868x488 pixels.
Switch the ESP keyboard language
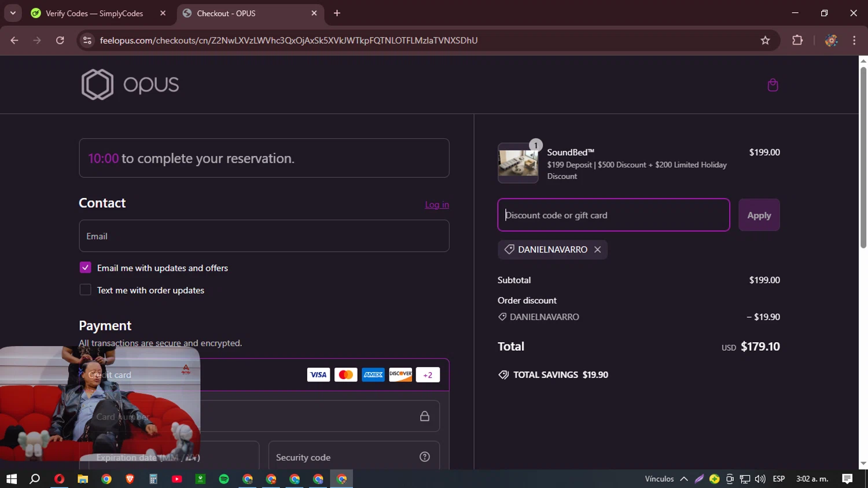tap(779, 479)
